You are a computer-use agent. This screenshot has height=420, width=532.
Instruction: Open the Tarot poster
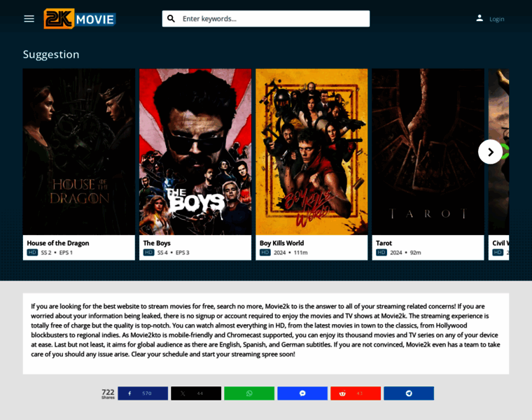click(428, 152)
